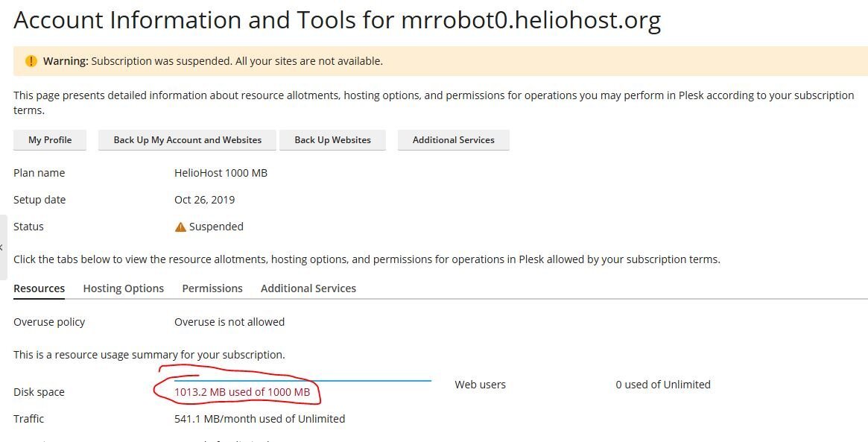Screen dimensions: 868x442
Task: Open the My Profile button
Action: click(50, 140)
